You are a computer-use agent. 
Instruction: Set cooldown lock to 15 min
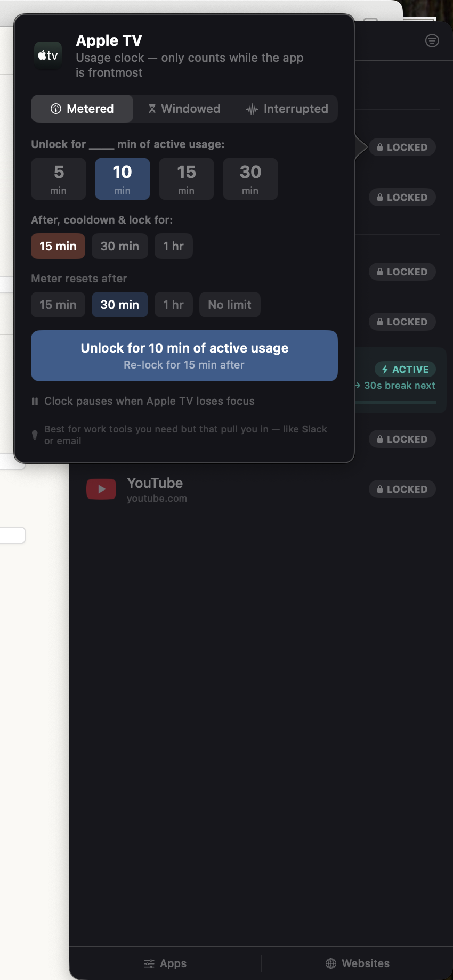click(x=58, y=246)
